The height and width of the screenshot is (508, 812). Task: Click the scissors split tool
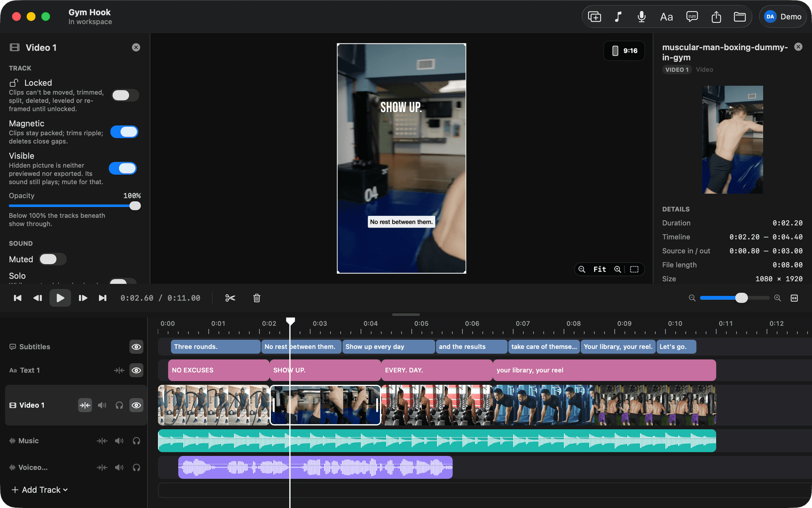(230, 298)
